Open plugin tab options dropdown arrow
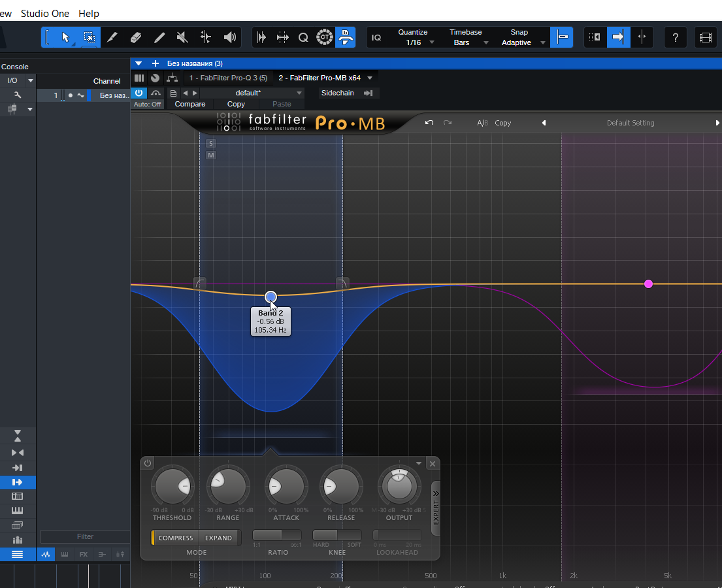722x588 pixels. pyautogui.click(x=370, y=78)
